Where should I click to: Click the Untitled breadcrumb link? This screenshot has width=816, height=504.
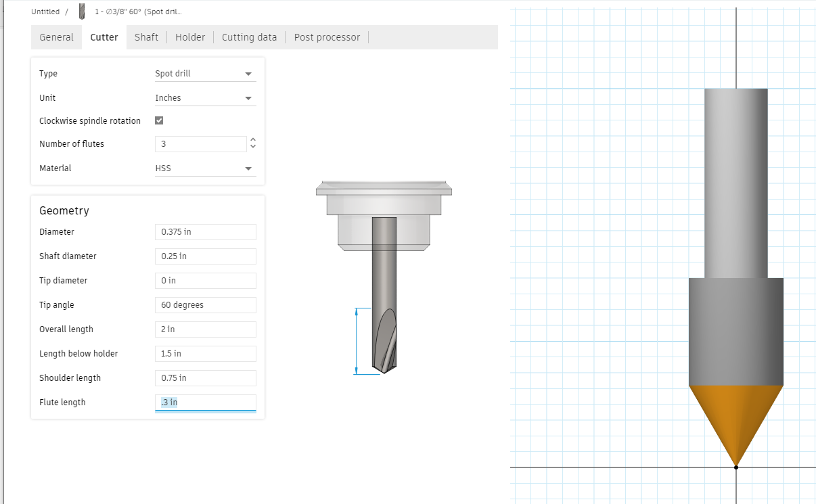(x=45, y=12)
